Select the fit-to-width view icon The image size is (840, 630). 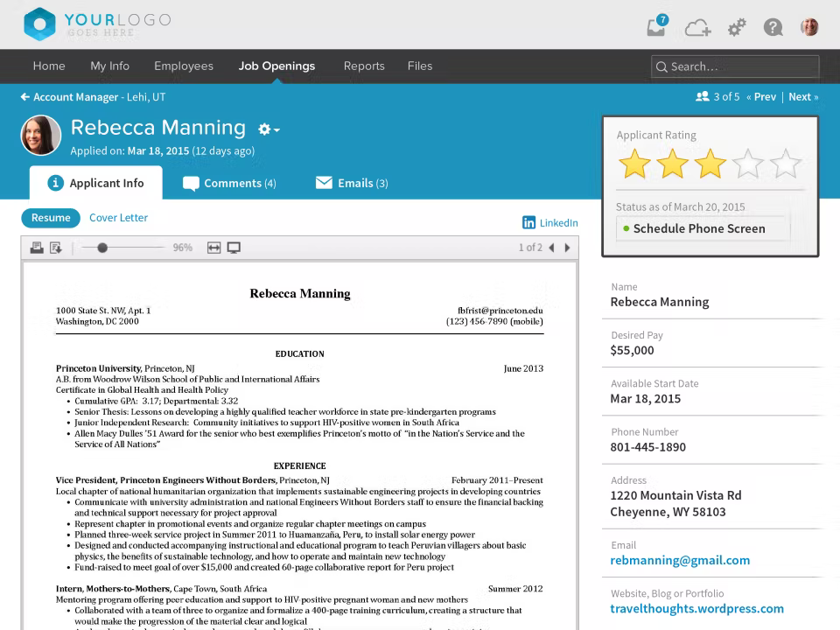(x=213, y=248)
